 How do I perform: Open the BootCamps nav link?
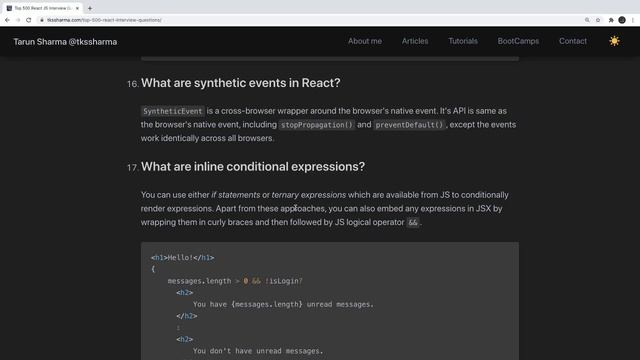(x=518, y=41)
